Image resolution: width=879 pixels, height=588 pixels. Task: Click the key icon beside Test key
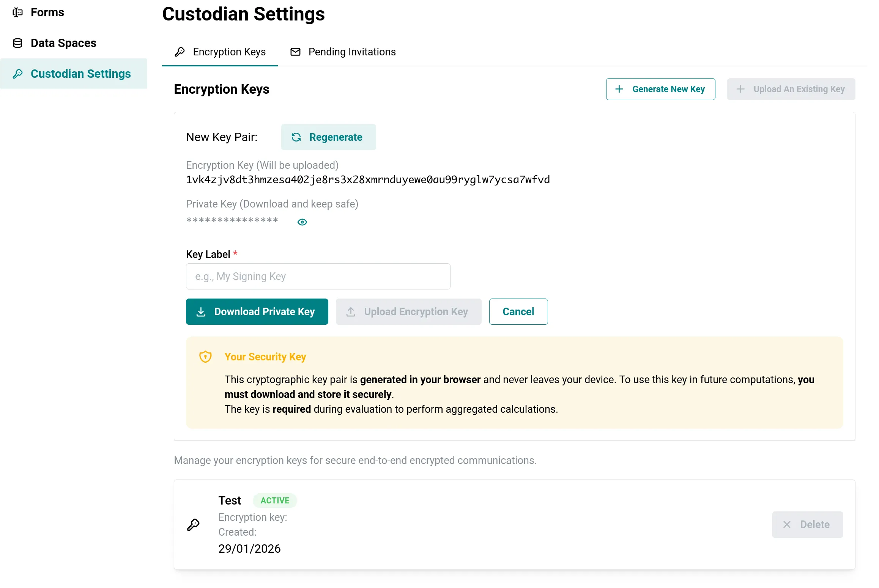click(x=193, y=525)
